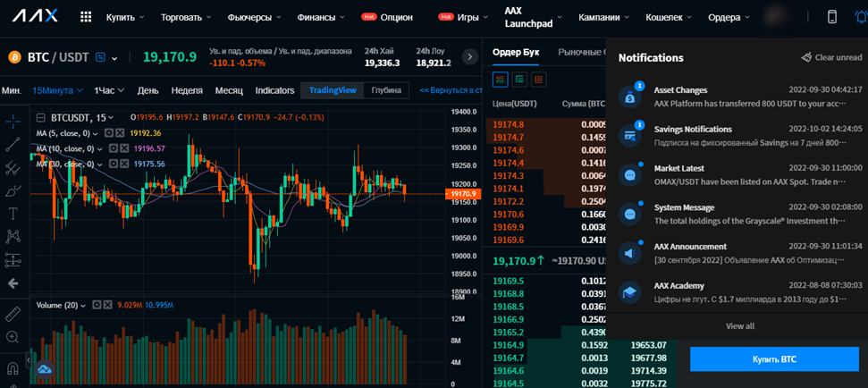The image size is (868, 388).
Task: Open the 15Минута interval dropdown
Action: click(57, 90)
